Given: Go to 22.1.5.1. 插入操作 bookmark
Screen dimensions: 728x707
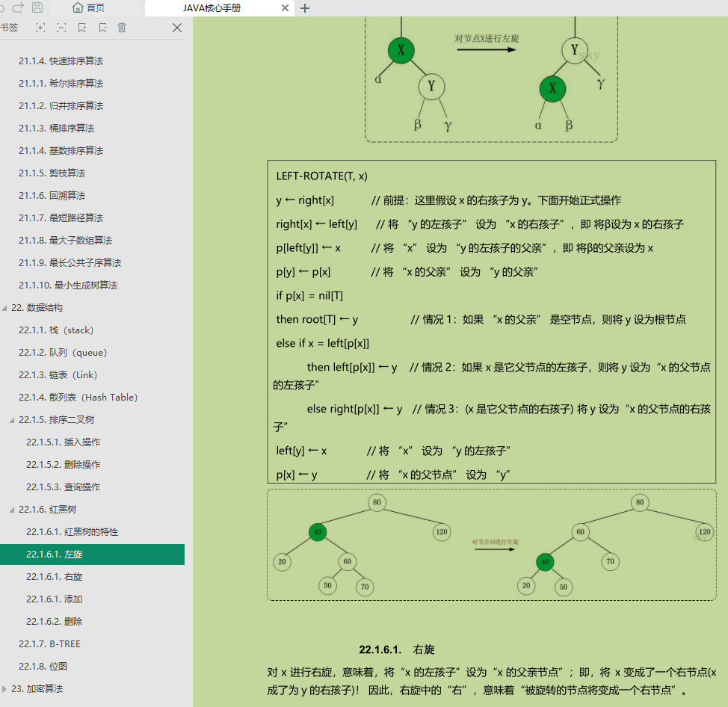Looking at the screenshot, I should pos(63,442).
